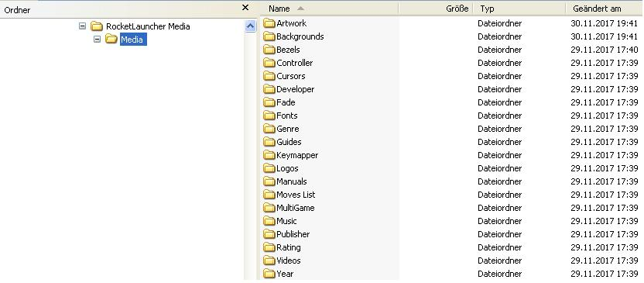Select the Rating folder icon
The image size is (644, 283).
point(269,247)
